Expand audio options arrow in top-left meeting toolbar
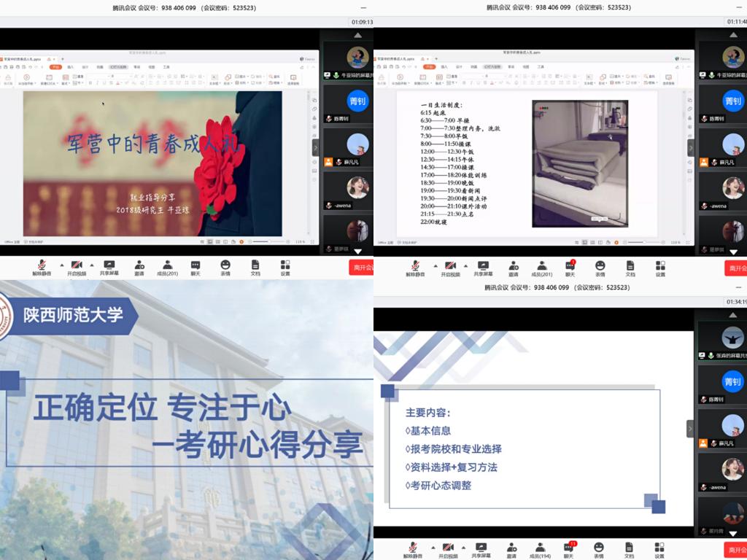This screenshot has height=560, width=747. (x=61, y=265)
